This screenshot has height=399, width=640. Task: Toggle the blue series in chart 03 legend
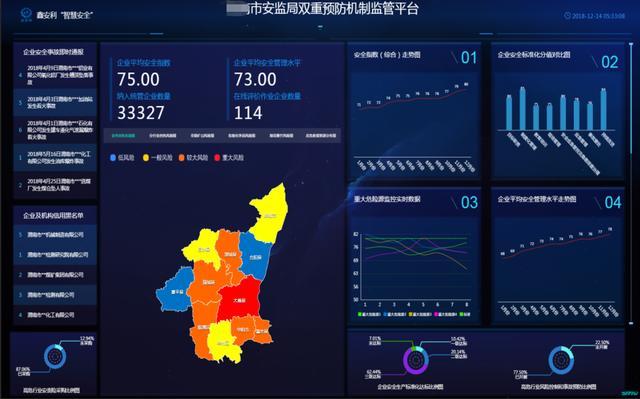coord(395,314)
